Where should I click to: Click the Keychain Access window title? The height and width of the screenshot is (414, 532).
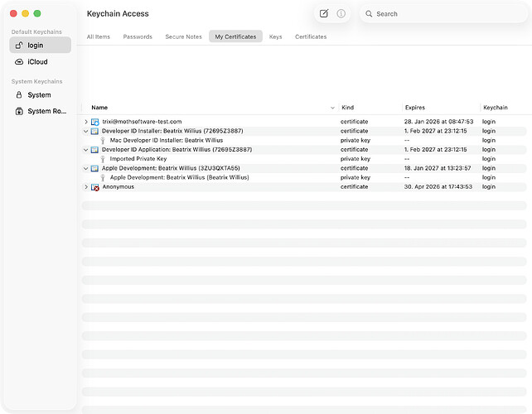pyautogui.click(x=118, y=13)
